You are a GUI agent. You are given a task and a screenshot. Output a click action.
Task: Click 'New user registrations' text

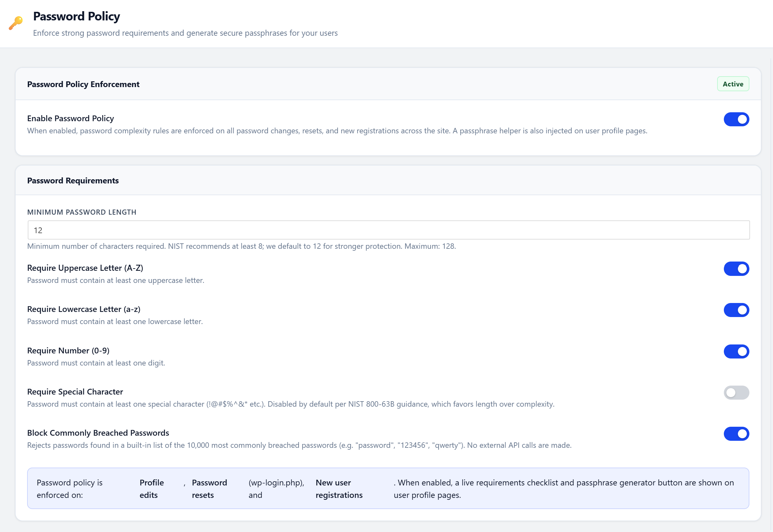(x=339, y=488)
